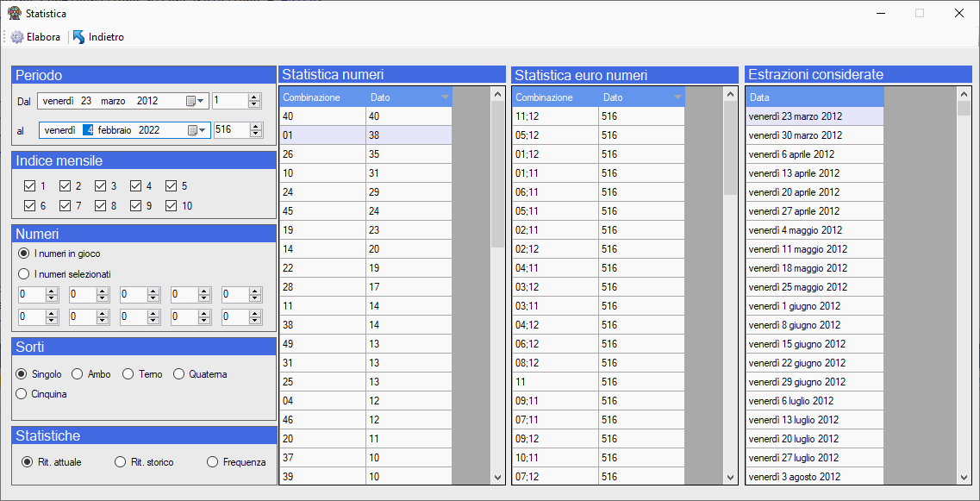Click the Elabora gear icon
Image resolution: width=980 pixels, height=501 pixels.
tap(17, 38)
